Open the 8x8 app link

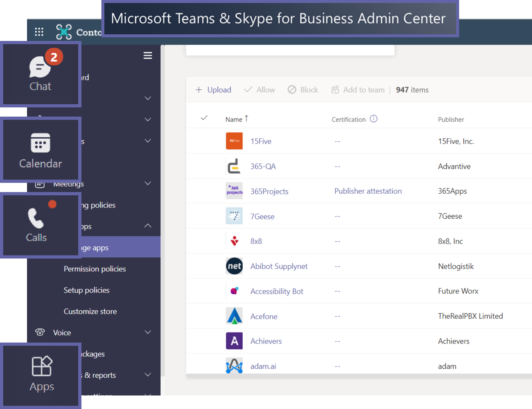point(256,241)
